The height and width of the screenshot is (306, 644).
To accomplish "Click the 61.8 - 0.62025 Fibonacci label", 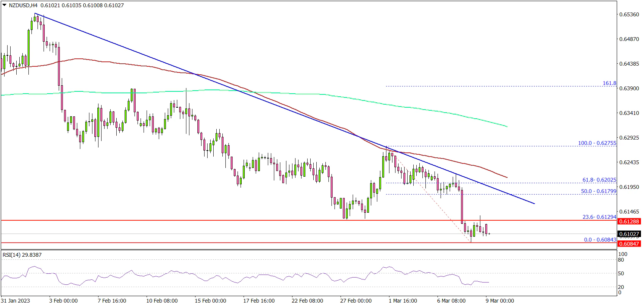I will (x=599, y=180).
